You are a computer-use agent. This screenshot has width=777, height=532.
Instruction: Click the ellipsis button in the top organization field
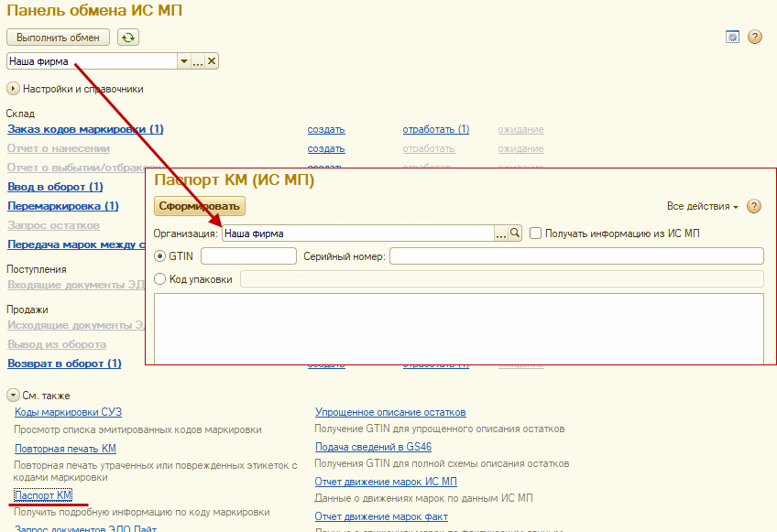click(198, 61)
